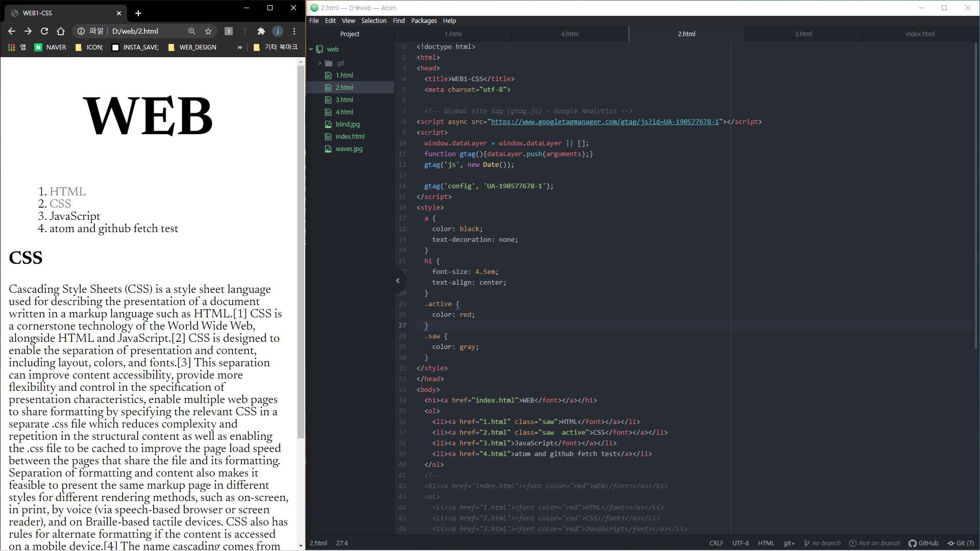The width and height of the screenshot is (980, 551).
Task: Open GitHub panel from status bar
Action: coord(923,543)
